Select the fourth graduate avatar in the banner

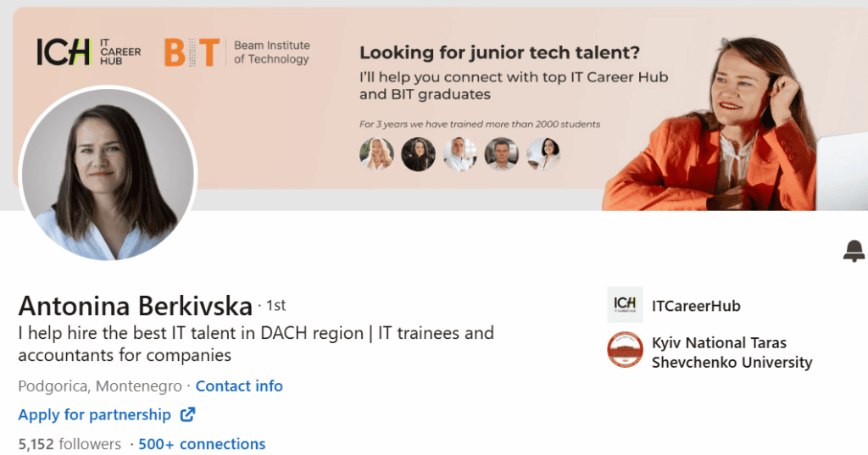(x=501, y=154)
